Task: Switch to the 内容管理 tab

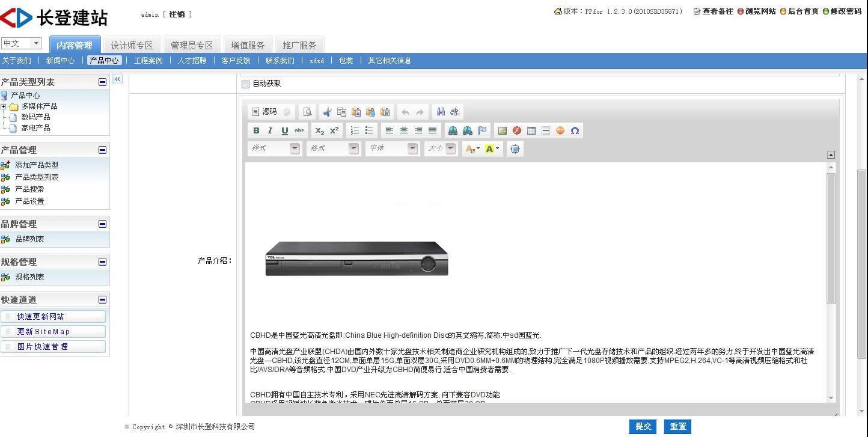Action: pos(75,45)
